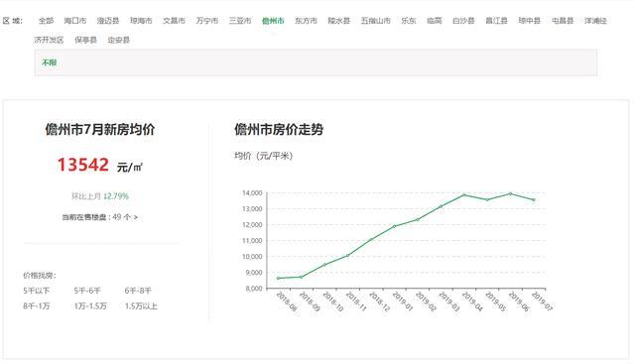Select 五指山市 region
Screen dimensions: 635x364
point(376,21)
